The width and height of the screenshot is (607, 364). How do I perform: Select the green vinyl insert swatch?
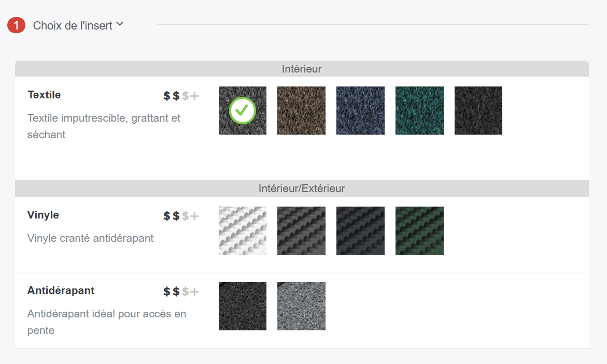tap(419, 230)
